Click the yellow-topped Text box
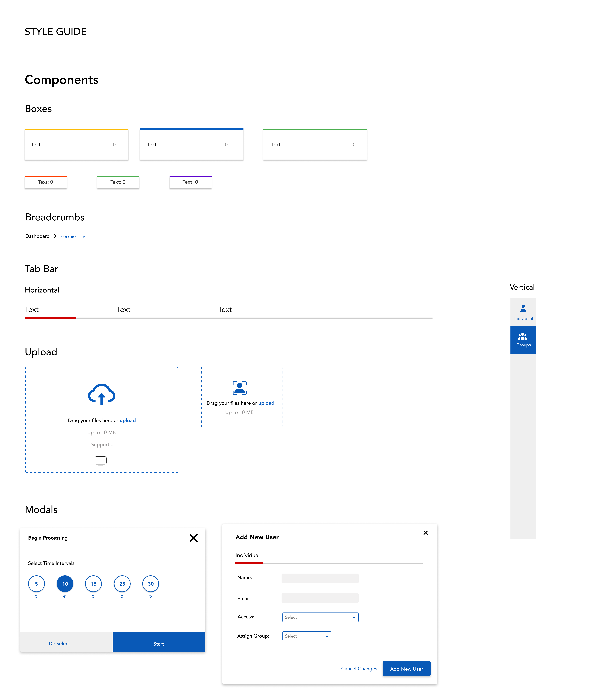This screenshot has width=594, height=700. tap(76, 144)
